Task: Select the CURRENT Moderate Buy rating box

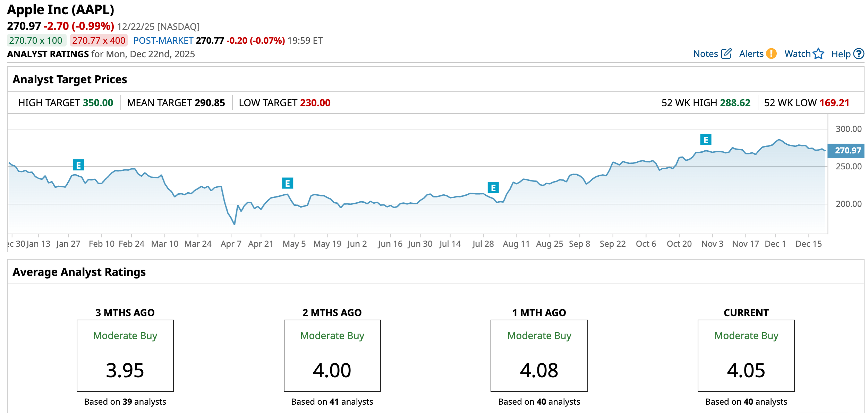Action: click(x=746, y=355)
